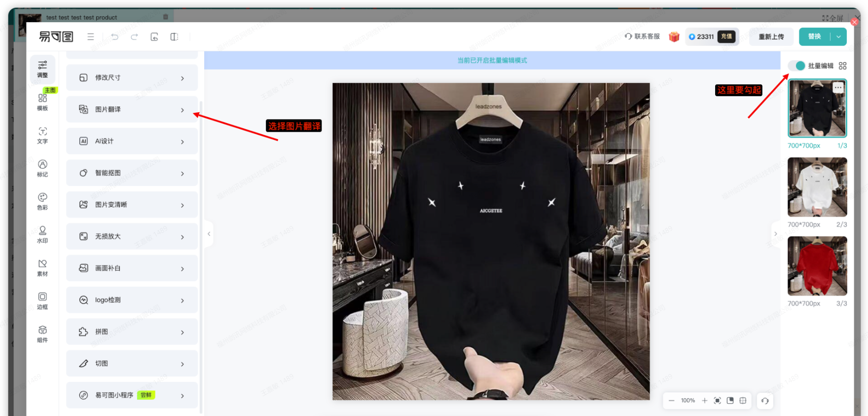Click the grid view icon beside 批量编辑
This screenshot has height=416, width=868.
pyautogui.click(x=842, y=66)
